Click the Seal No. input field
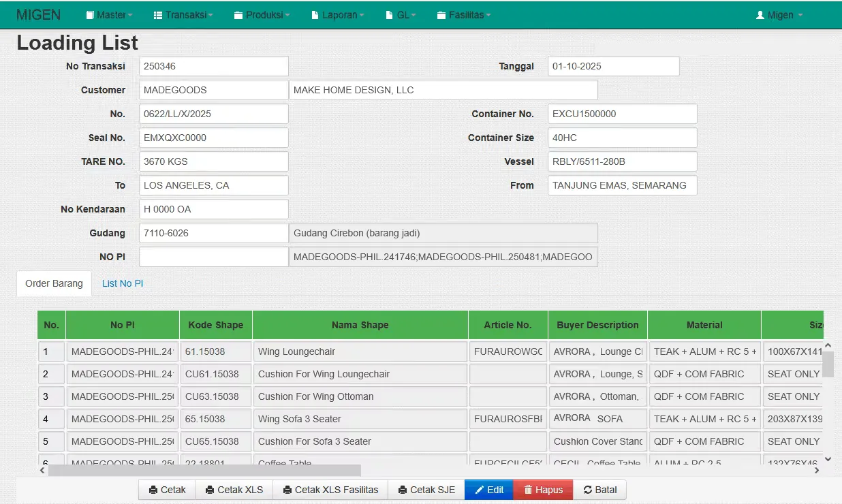The image size is (842, 504). [214, 138]
